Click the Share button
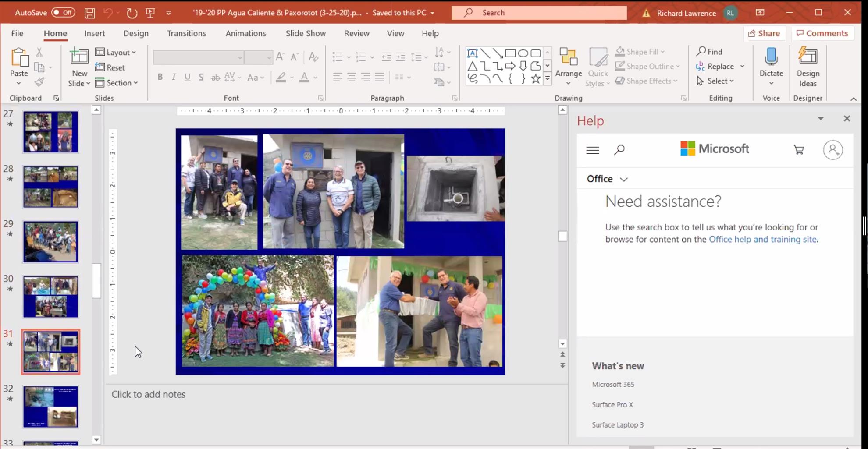868x449 pixels. [x=764, y=33]
